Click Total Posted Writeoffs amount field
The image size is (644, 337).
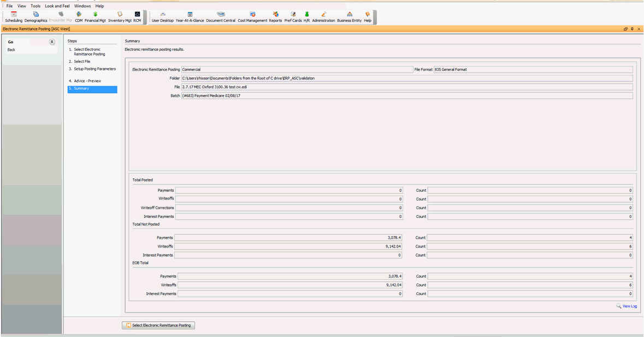click(289, 199)
